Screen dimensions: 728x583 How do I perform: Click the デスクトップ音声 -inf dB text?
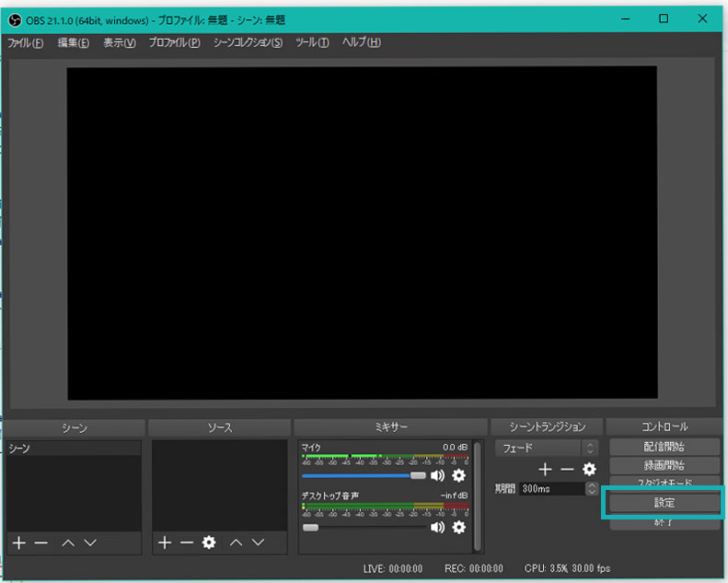click(454, 496)
